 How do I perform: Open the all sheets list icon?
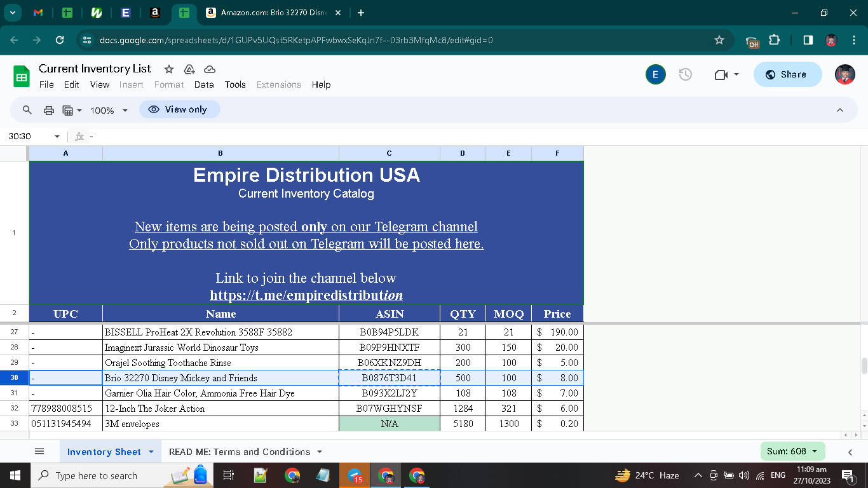point(39,452)
